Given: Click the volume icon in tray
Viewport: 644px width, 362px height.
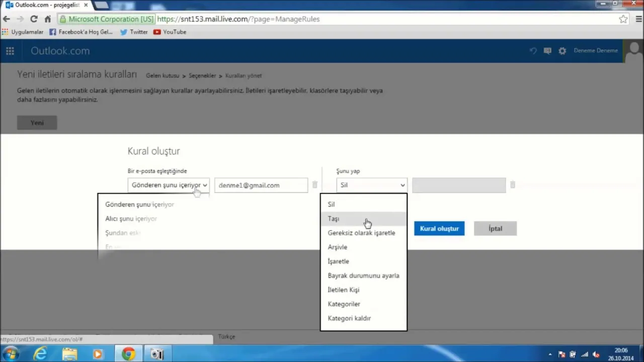Looking at the screenshot, I should (x=596, y=354).
